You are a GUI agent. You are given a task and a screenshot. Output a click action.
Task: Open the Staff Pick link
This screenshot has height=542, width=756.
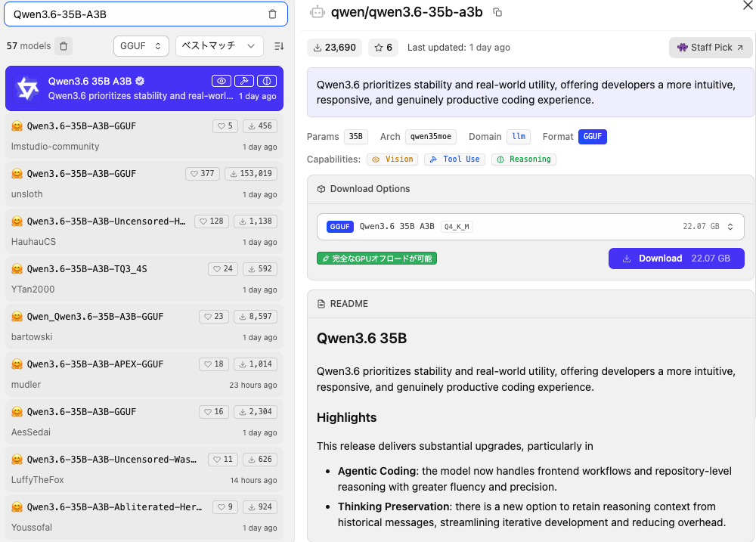click(x=711, y=48)
